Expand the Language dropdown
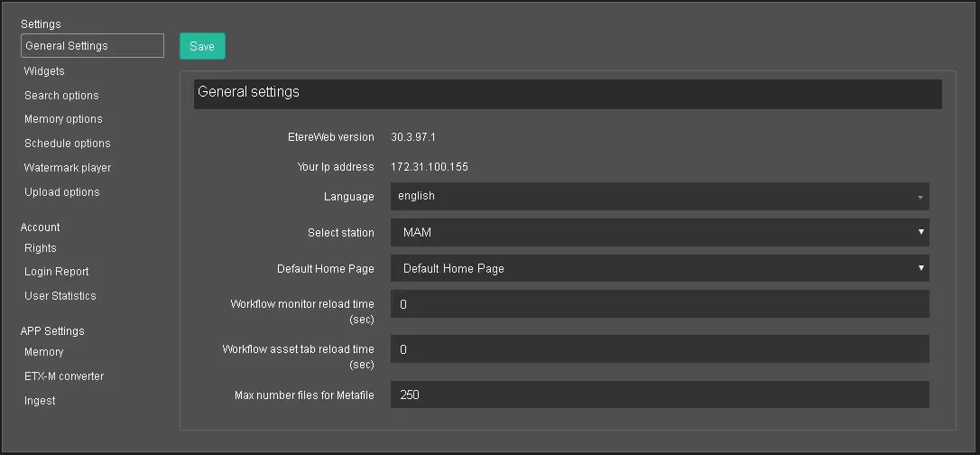980x455 pixels. [659, 196]
